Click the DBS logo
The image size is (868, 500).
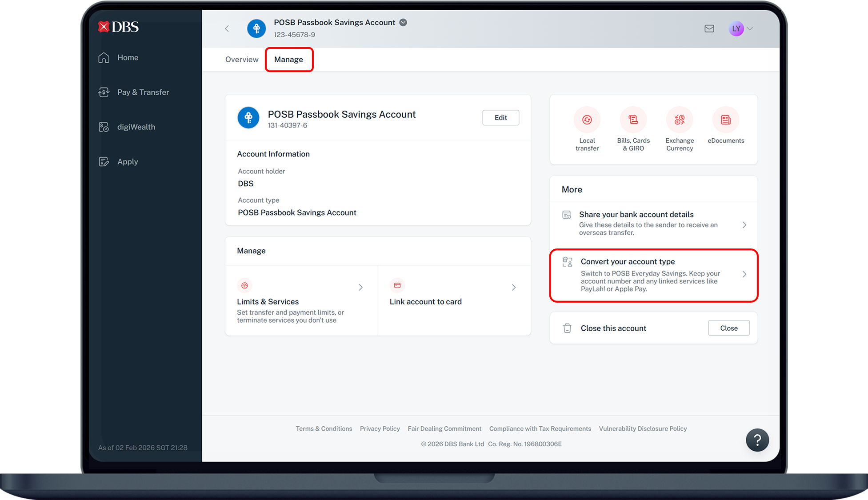point(118,27)
